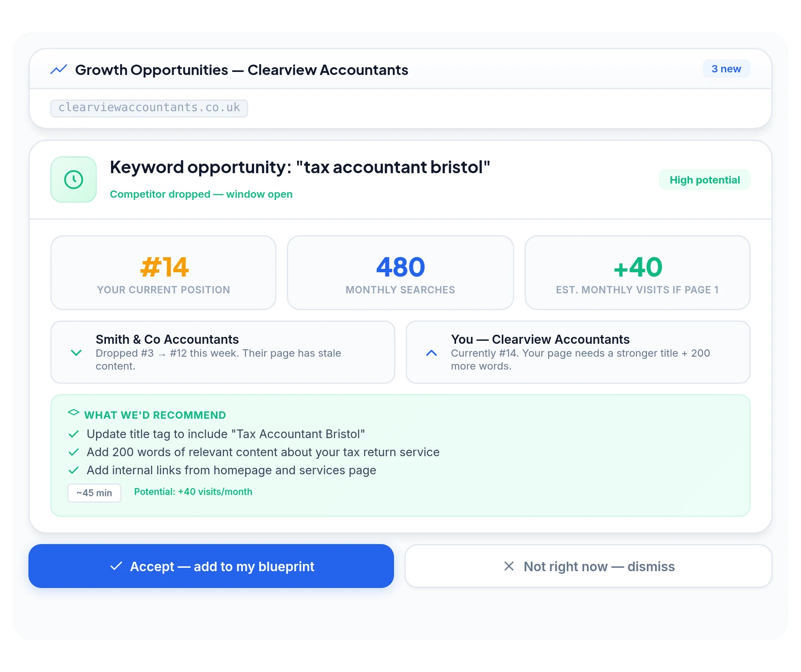
Task: Click the ~45 min time estimate chip
Action: coord(94,493)
